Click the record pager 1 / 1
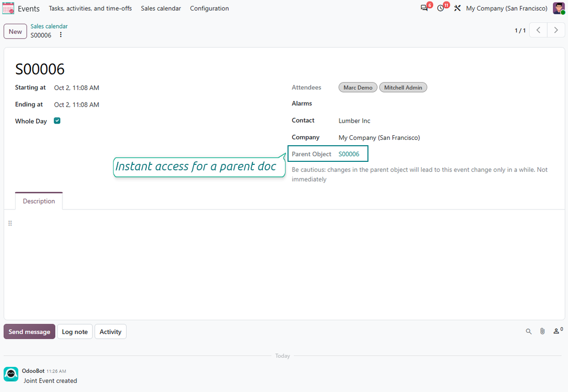Screen dimensions: 568x392 (x=520, y=31)
